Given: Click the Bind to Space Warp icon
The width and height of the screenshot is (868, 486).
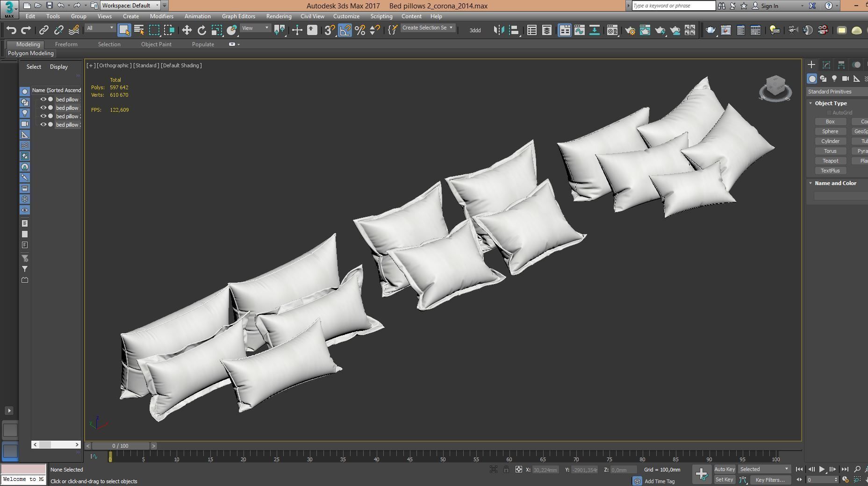Looking at the screenshot, I should [74, 30].
